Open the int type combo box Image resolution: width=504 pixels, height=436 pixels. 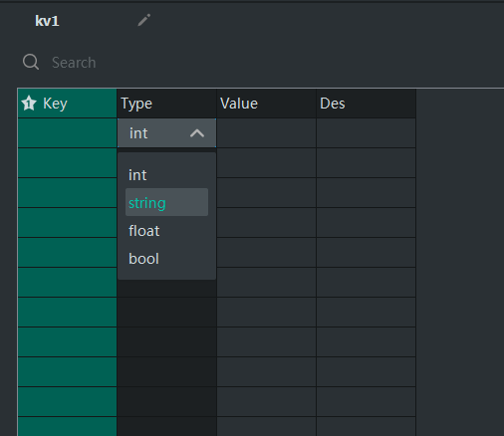(166, 133)
